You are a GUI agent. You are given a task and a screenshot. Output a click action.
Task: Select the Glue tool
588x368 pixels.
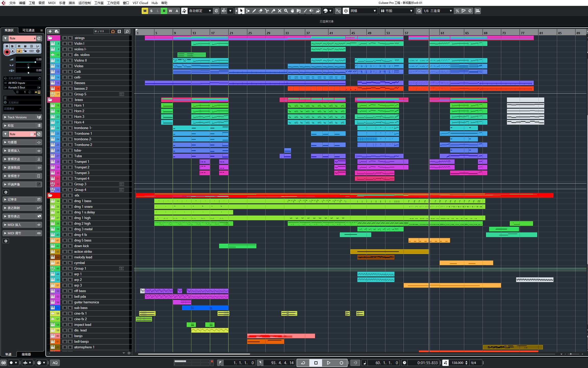[273, 11]
